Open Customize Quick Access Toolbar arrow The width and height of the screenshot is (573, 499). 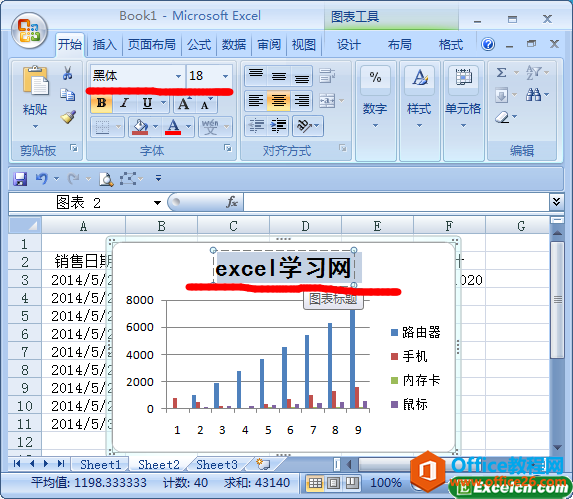(158, 178)
